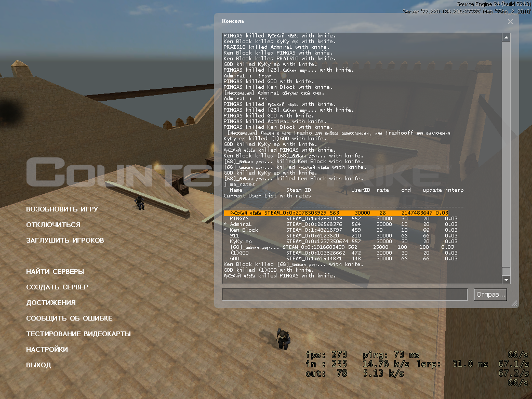This screenshot has width=532, height=399.
Task: Open ЗАГЛУШИТЬ ИГРОКОВ menu entry
Action: [65, 240]
